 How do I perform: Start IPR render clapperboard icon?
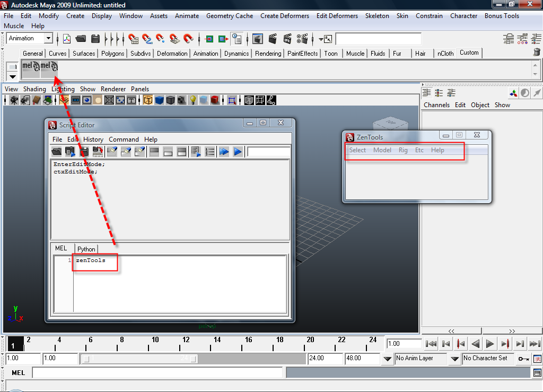tap(287, 39)
